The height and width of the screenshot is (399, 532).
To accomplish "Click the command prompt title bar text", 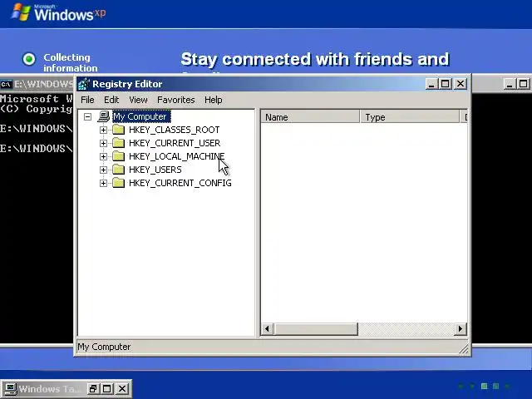I will click(43, 84).
